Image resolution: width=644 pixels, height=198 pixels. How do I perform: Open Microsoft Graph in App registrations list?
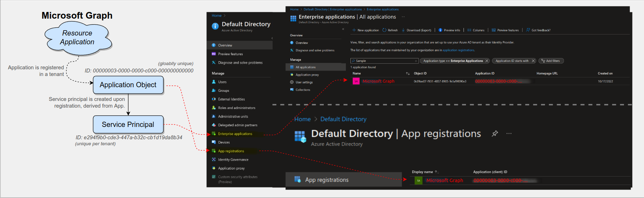tap(445, 180)
